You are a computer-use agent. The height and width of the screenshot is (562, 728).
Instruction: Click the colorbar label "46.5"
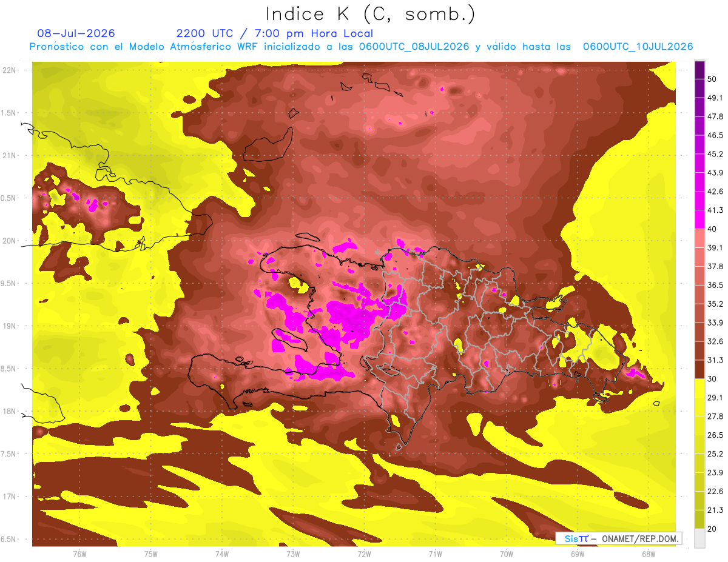715,136
